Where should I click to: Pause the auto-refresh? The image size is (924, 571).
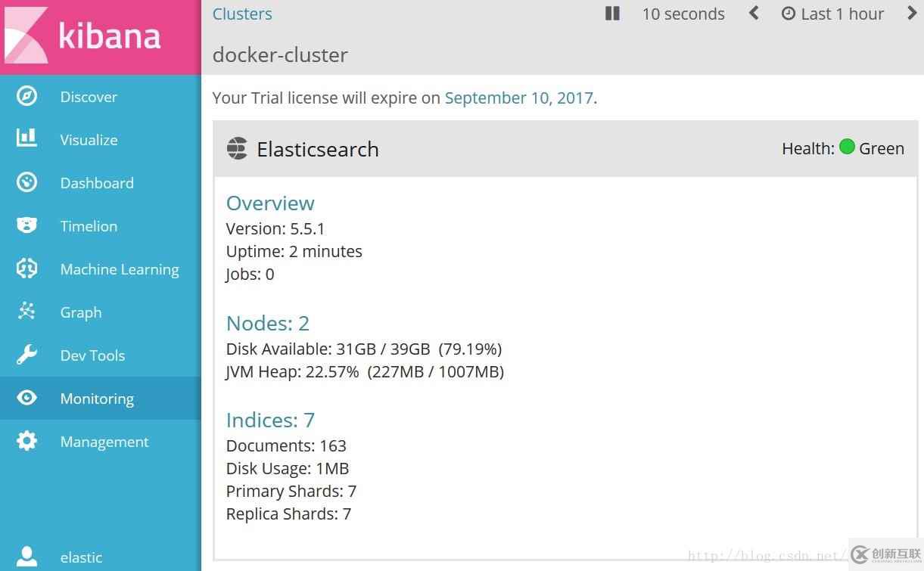[613, 14]
